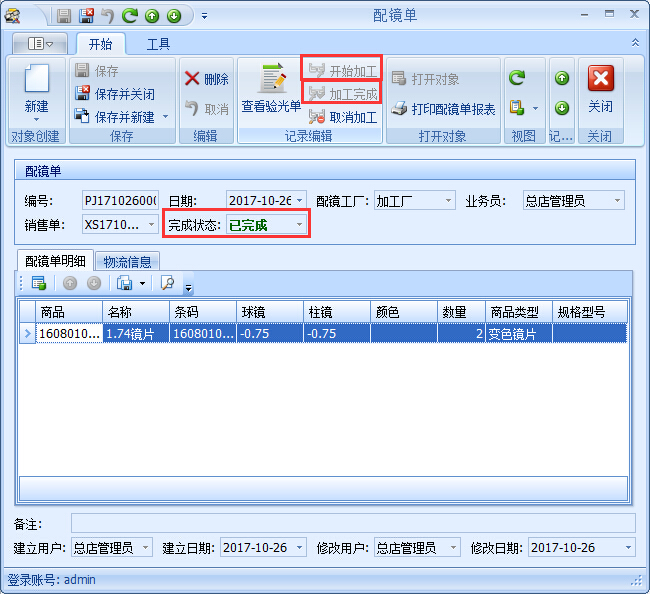
Task: Click export icon in detail grid toolbar
Action: point(125,283)
